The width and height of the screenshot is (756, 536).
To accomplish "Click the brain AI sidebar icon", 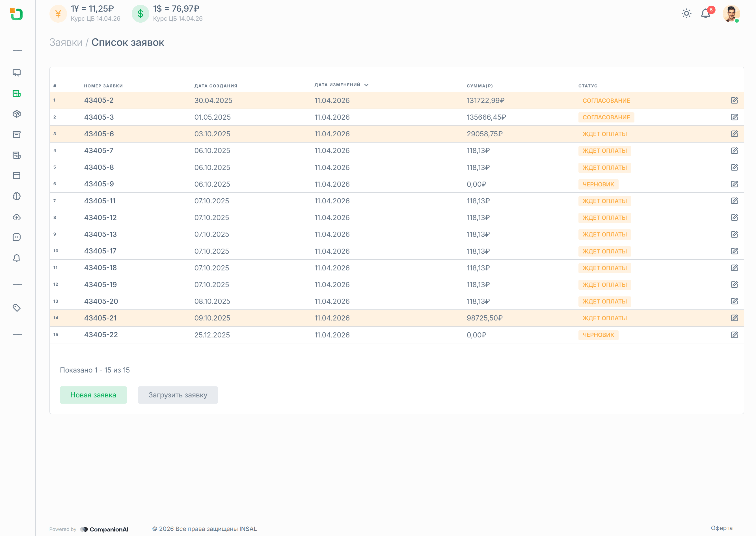I will (17, 196).
